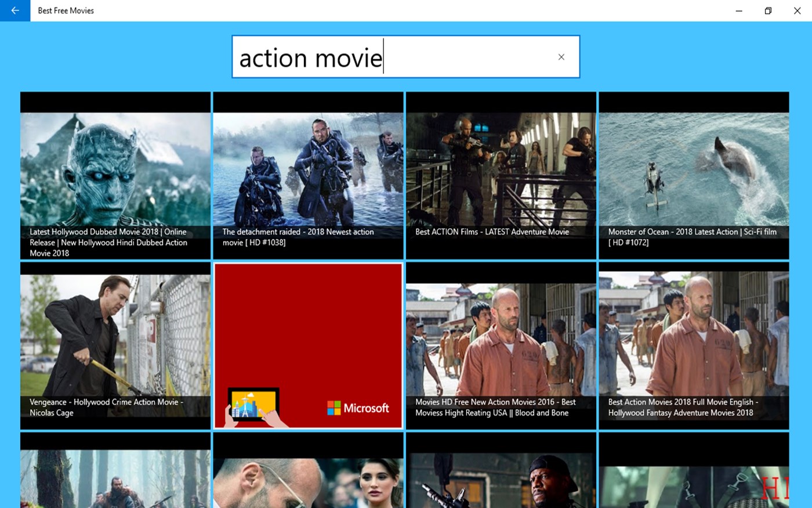
Task: Click in the 'action movie' search field
Action: pos(405,57)
